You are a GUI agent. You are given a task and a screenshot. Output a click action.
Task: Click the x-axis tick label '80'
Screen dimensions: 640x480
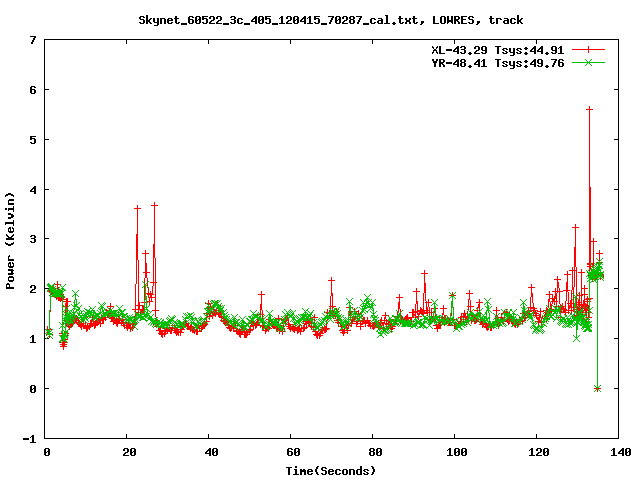[375, 452]
